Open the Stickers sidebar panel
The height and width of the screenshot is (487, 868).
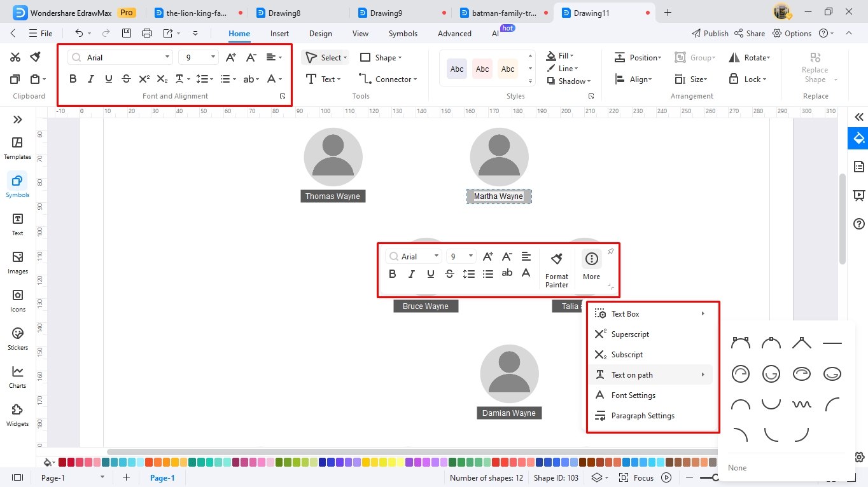pyautogui.click(x=17, y=339)
